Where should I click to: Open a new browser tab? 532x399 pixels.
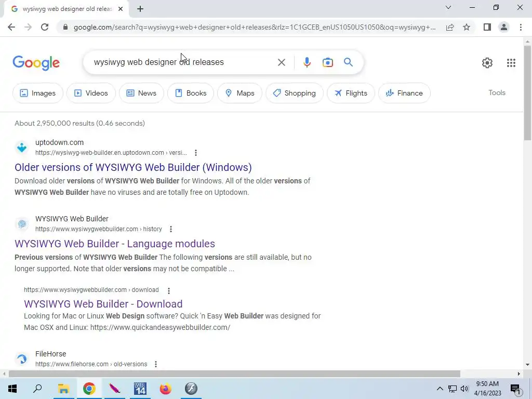click(140, 9)
